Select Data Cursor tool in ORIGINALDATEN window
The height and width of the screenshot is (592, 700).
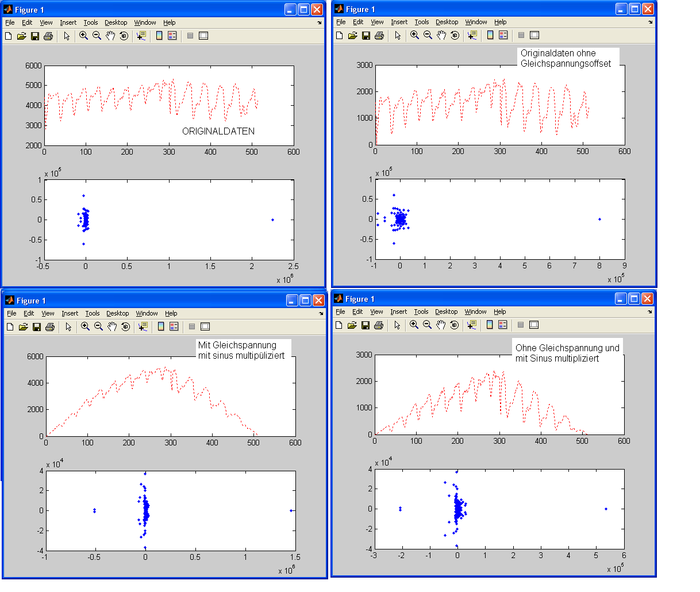tap(141, 36)
